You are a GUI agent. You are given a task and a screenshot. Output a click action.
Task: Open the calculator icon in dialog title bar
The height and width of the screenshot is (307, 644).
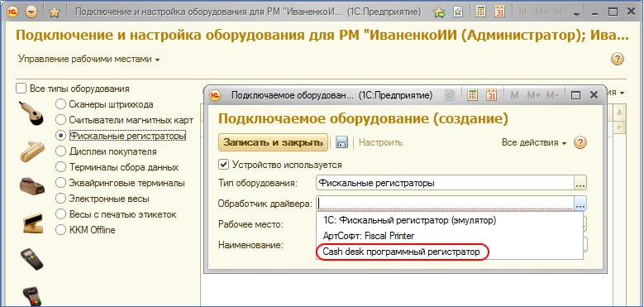point(472,95)
